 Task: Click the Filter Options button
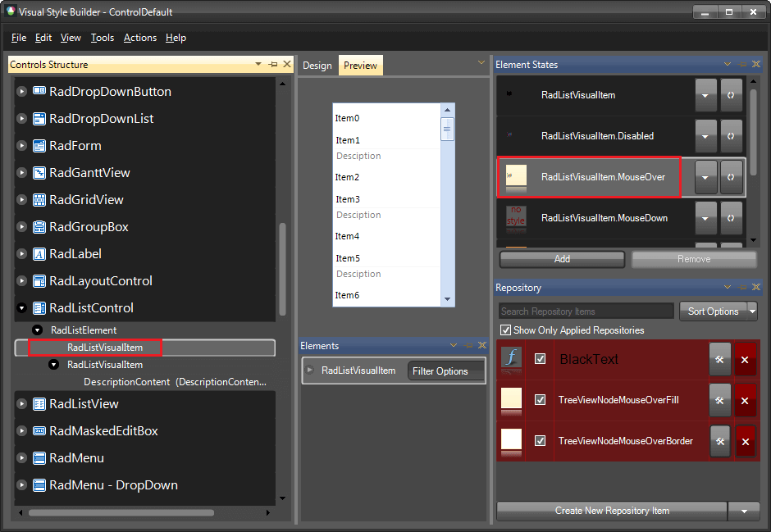445,371
